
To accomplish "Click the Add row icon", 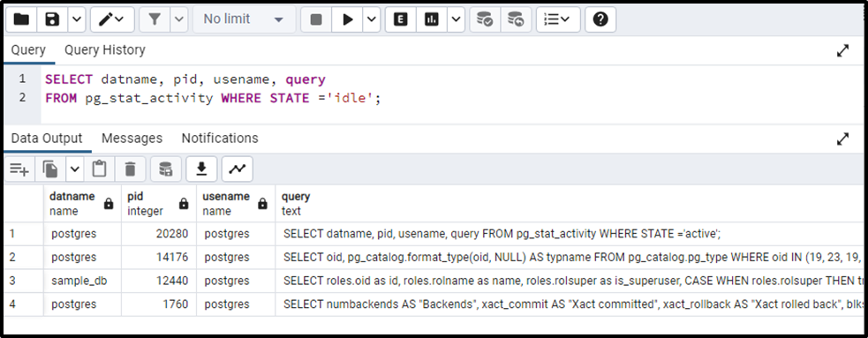I will tap(19, 169).
